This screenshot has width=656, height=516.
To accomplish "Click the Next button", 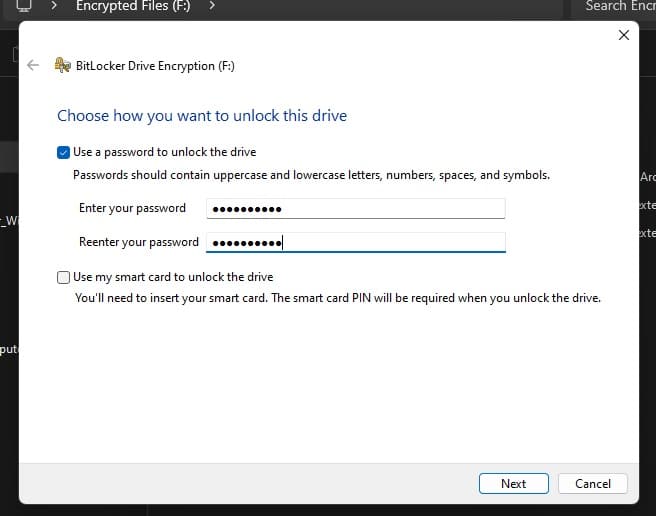I will [514, 483].
